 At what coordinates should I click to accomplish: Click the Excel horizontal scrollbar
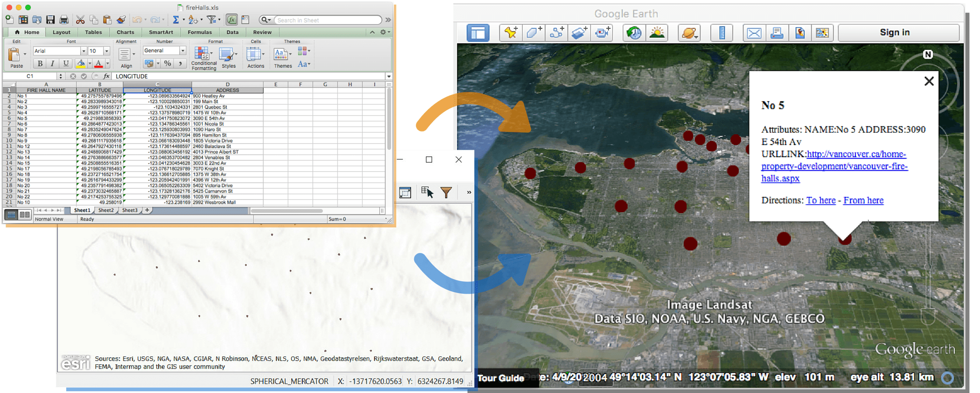point(287,211)
